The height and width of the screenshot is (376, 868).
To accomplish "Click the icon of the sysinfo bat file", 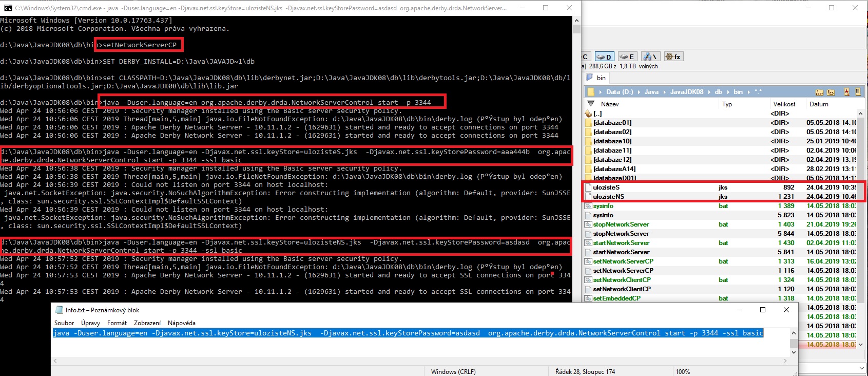I will (x=588, y=206).
